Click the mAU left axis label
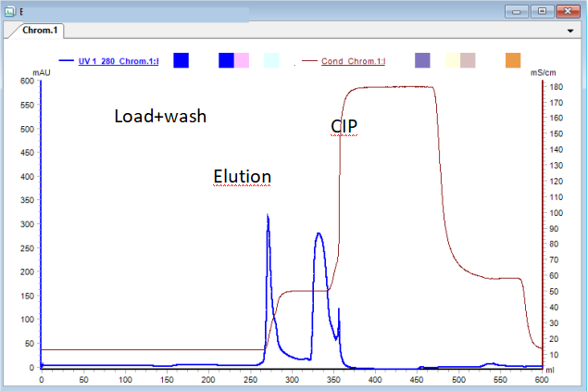 tap(41, 71)
